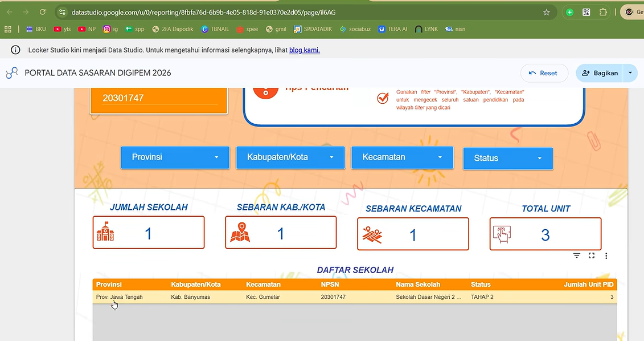This screenshot has height=341, width=644.
Task: Click the Bagikan share button
Action: coord(600,73)
